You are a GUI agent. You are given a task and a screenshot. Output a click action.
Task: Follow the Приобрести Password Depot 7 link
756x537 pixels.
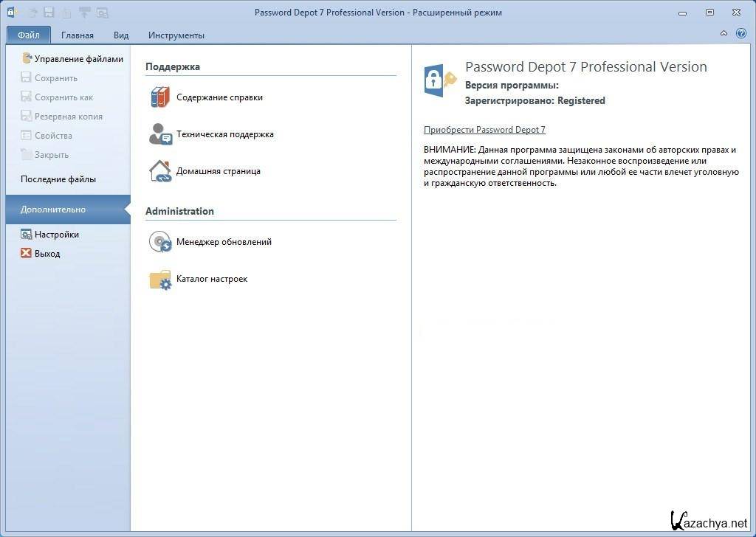[x=484, y=130]
